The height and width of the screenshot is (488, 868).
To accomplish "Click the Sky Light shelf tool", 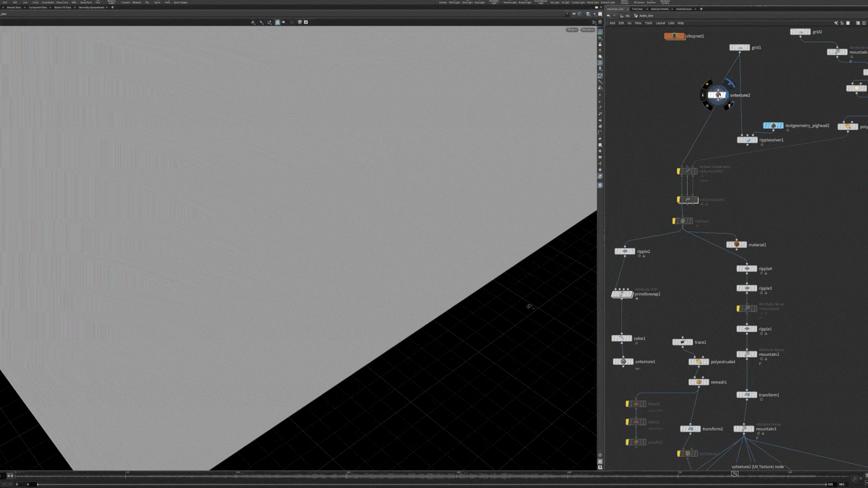I will tap(555, 2).
